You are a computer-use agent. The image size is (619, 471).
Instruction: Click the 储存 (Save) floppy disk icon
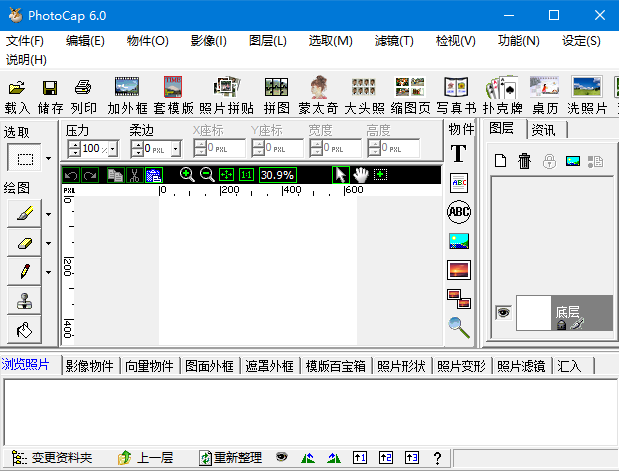(x=50, y=87)
